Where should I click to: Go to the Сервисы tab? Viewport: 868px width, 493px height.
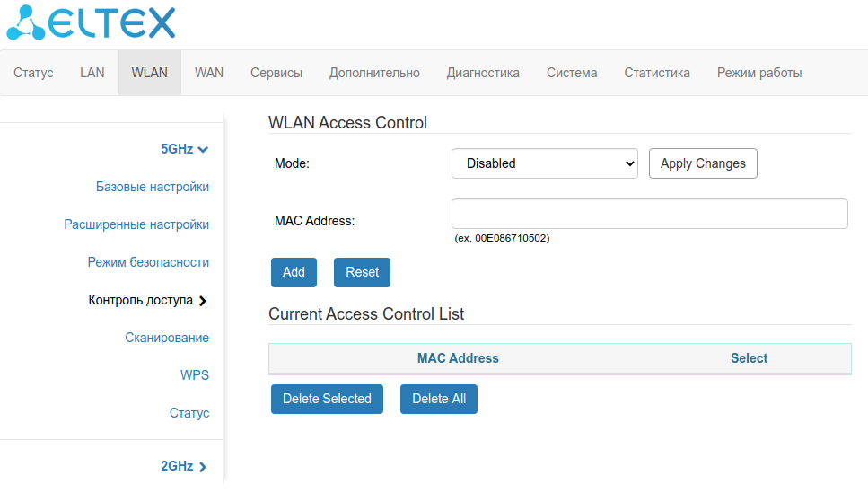(276, 73)
